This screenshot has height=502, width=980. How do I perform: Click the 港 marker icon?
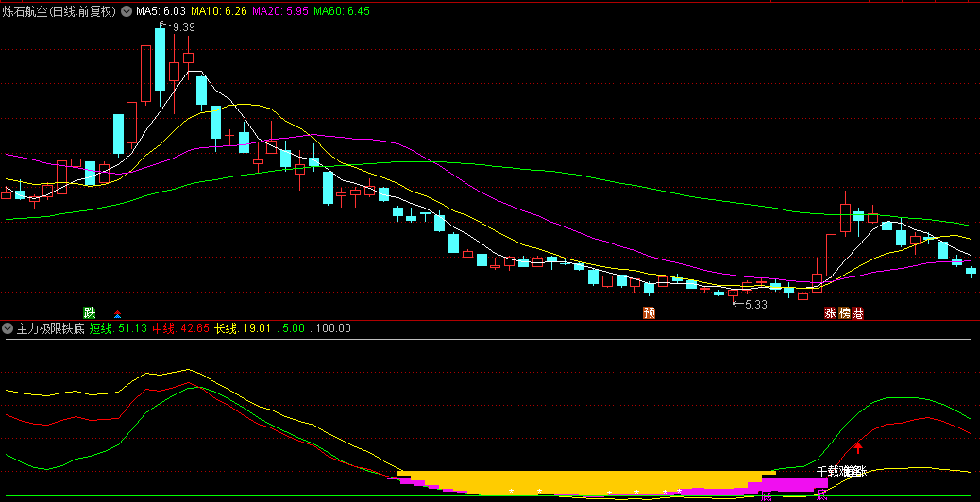pyautogui.click(x=857, y=313)
